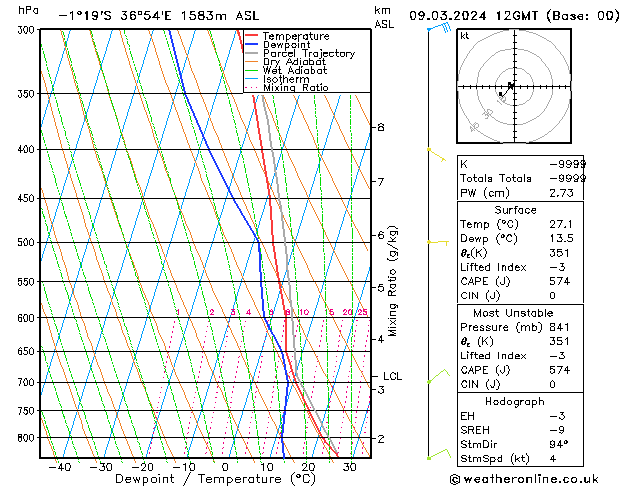This screenshot has width=629, height=486.
Task: Click the 'hPa' pressure unit label
Action: pyautogui.click(x=28, y=11)
